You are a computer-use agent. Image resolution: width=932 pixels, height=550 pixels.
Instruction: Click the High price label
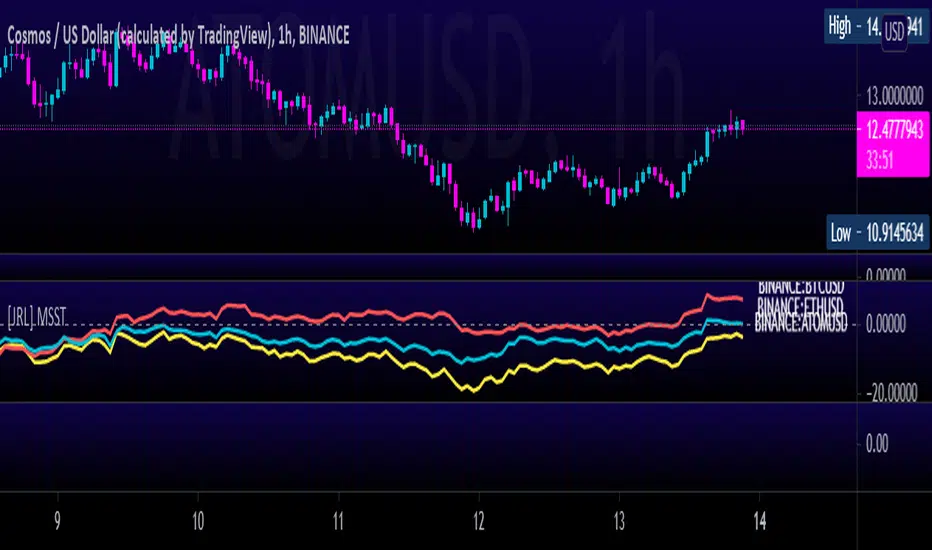click(876, 27)
